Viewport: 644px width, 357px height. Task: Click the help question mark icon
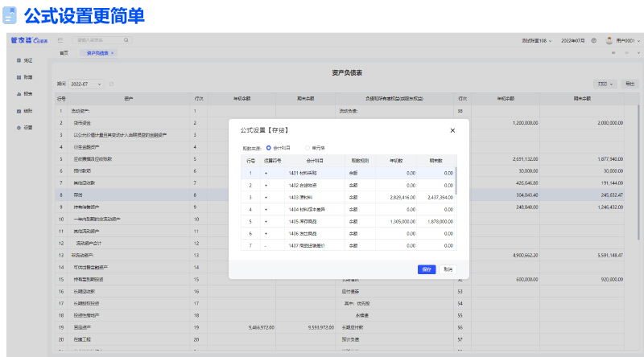pos(593,39)
